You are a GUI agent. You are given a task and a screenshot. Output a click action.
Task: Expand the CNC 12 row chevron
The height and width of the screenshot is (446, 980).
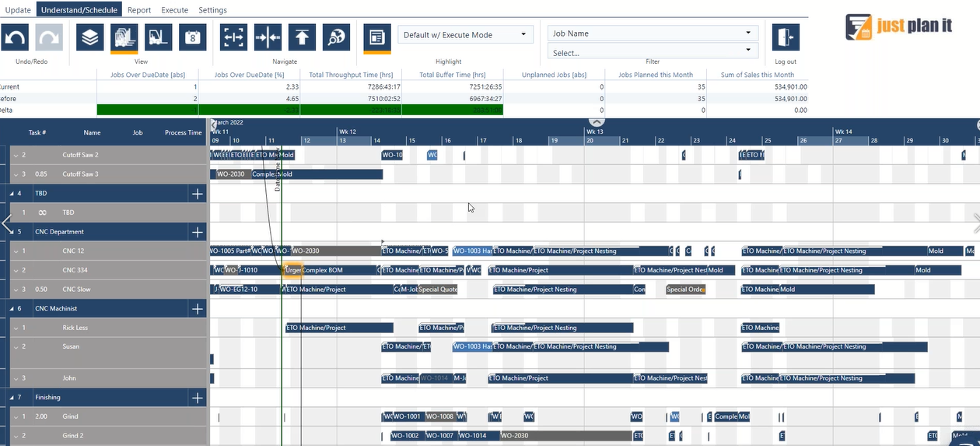tap(14, 251)
